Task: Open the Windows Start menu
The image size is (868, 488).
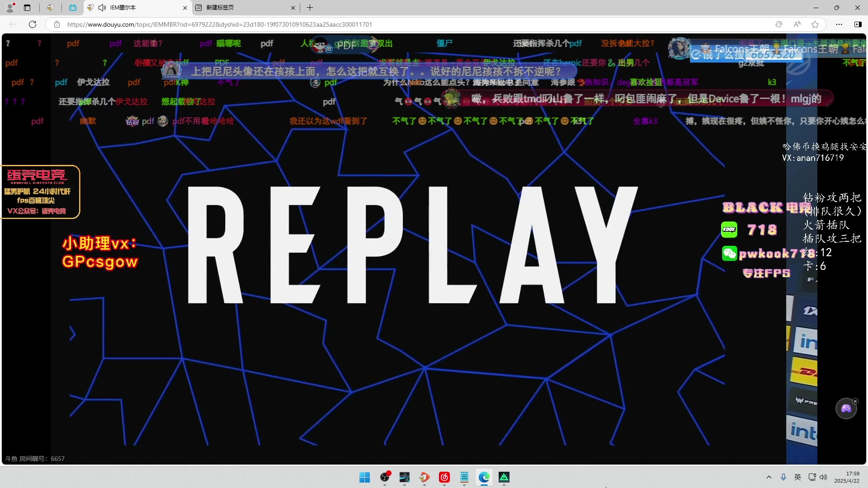Action: (364, 477)
